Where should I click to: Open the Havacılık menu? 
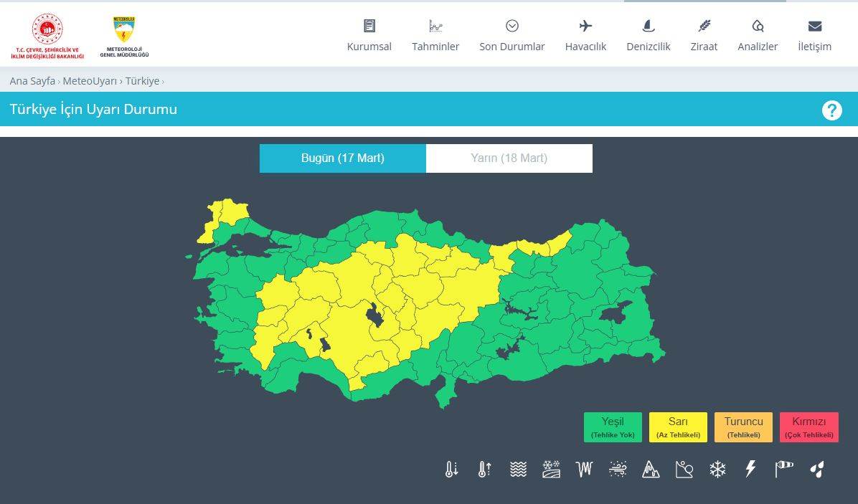pyautogui.click(x=585, y=35)
